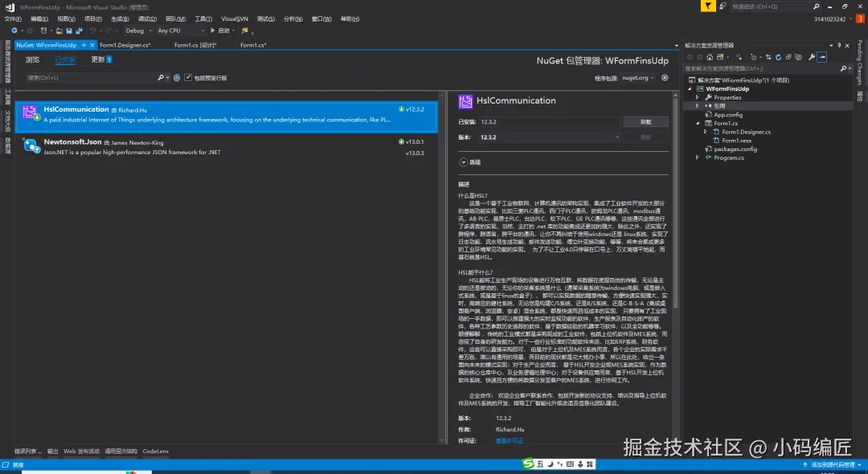This screenshot has width=868, height=474.
Task: Click the HslCommunication package logo in list
Action: point(30,112)
